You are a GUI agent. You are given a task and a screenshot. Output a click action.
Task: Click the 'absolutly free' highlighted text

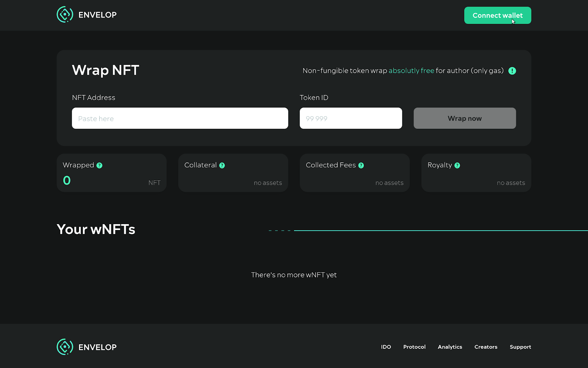tap(411, 71)
